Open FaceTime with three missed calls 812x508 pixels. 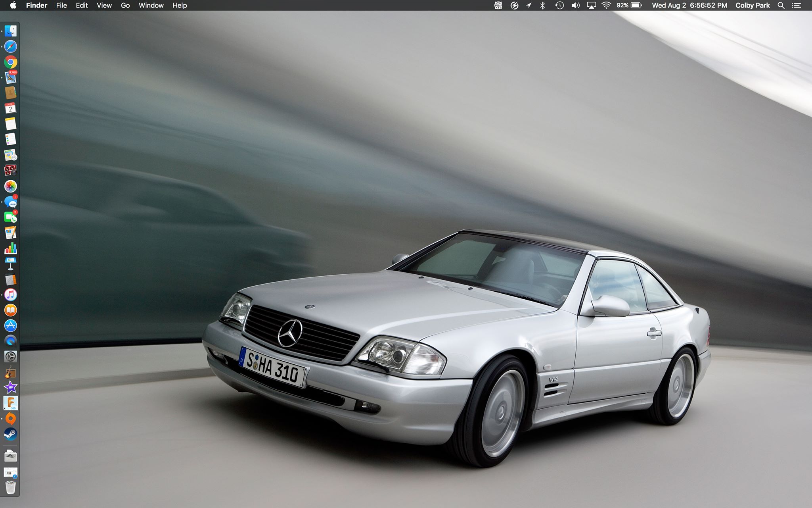click(11, 217)
